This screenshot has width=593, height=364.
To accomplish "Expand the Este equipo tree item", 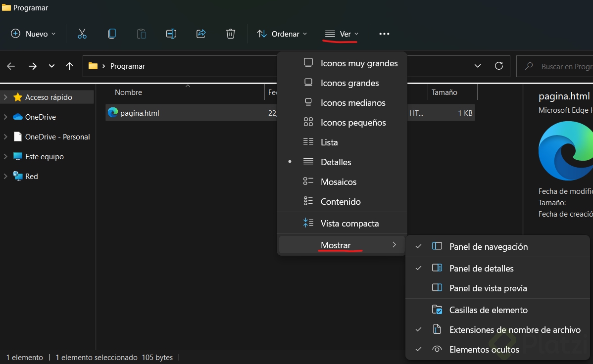I will tap(6, 156).
